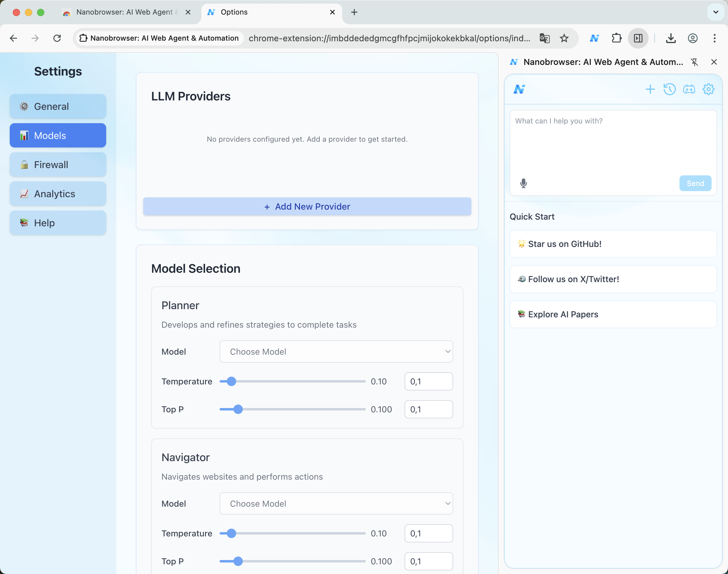Click Explore AI Papers quick start
The image size is (728, 574).
(x=613, y=315)
